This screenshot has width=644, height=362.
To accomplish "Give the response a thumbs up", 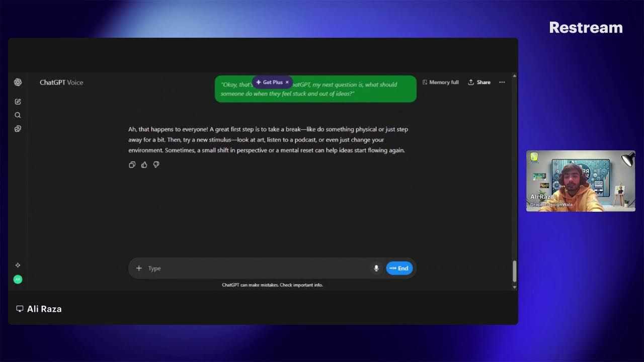I will (144, 164).
